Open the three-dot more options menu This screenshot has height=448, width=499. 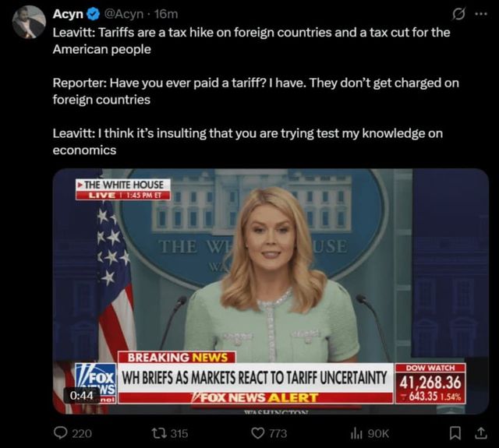tap(481, 14)
